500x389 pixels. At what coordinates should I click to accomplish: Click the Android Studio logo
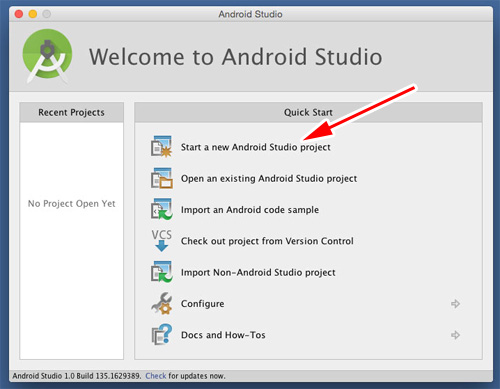click(47, 56)
